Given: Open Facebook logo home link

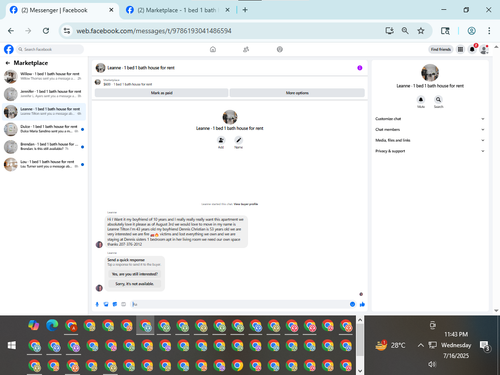Looking at the screenshot, I should coord(9,49).
